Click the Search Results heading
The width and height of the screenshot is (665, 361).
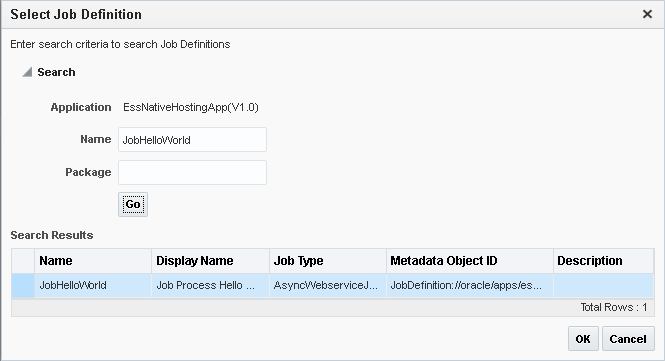[x=52, y=235]
